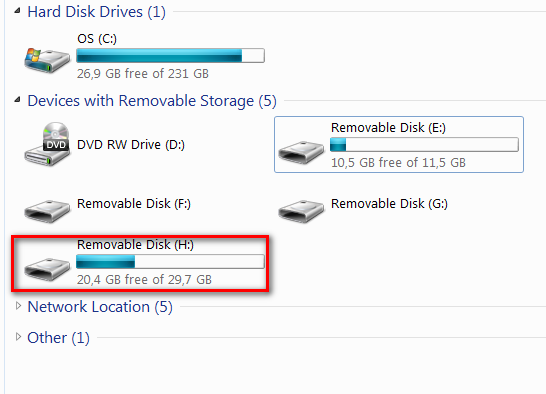Select the Removable Disk (F:) label

(x=134, y=203)
